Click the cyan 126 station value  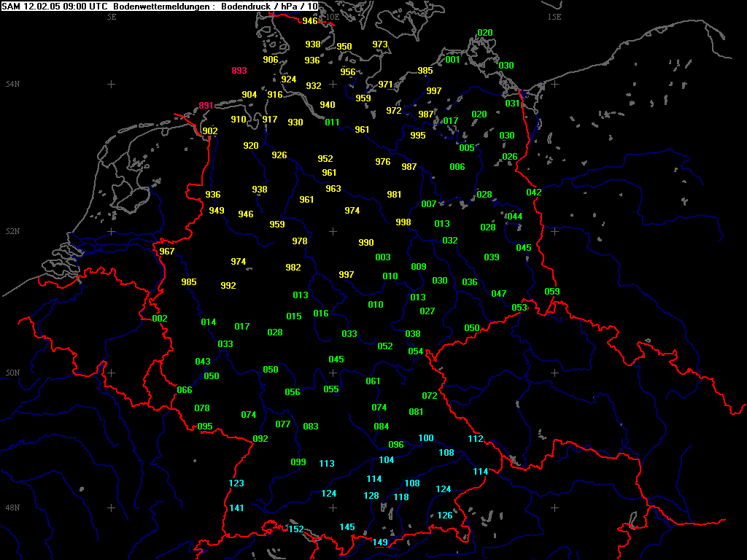[444, 516]
